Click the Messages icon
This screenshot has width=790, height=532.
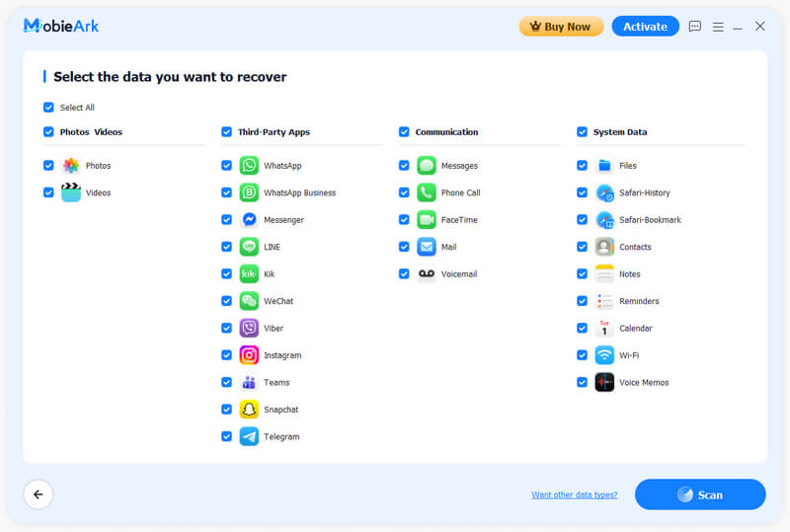(x=427, y=165)
